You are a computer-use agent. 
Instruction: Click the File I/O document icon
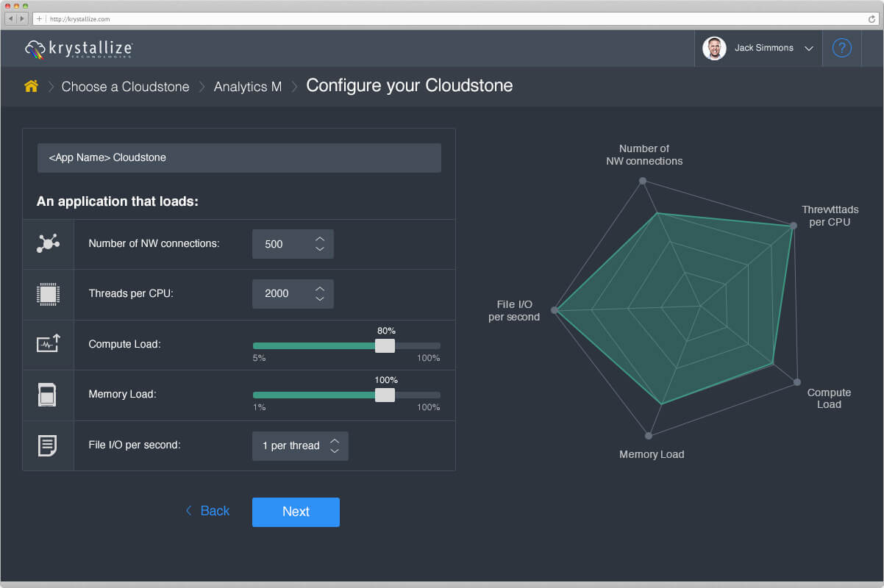pyautogui.click(x=48, y=445)
